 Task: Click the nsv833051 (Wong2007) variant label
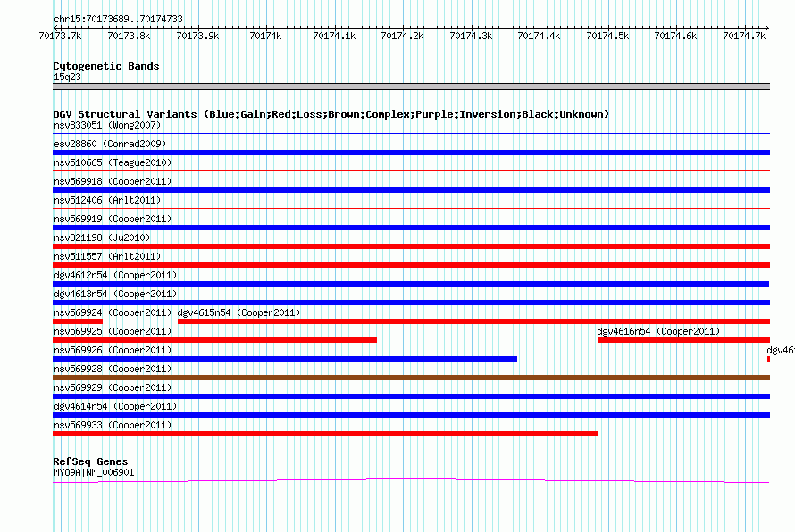click(107, 125)
